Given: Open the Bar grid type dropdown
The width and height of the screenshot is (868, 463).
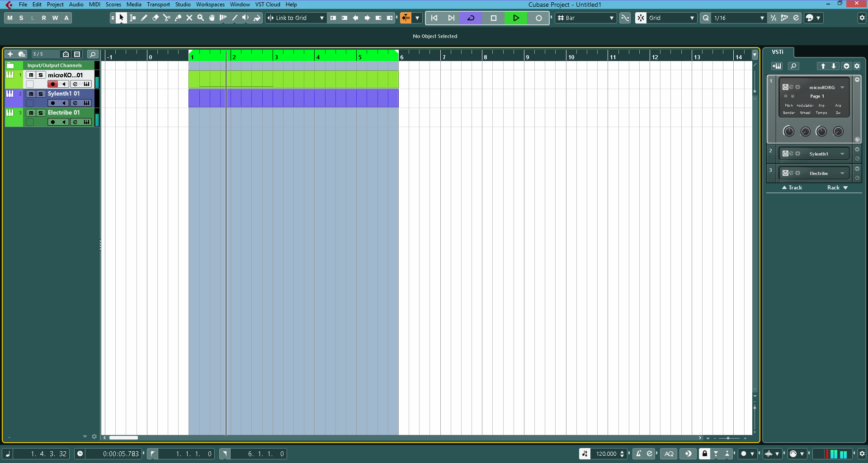Looking at the screenshot, I should tap(585, 18).
